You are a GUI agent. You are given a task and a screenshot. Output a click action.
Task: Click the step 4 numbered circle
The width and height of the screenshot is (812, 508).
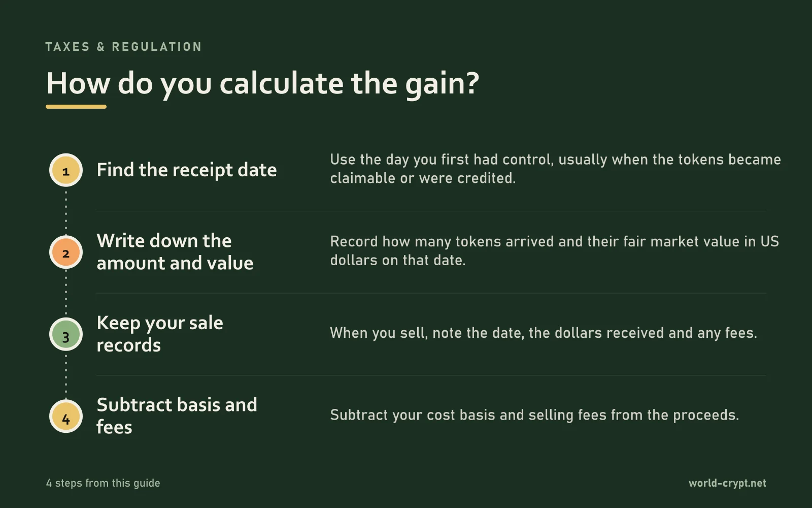click(66, 416)
